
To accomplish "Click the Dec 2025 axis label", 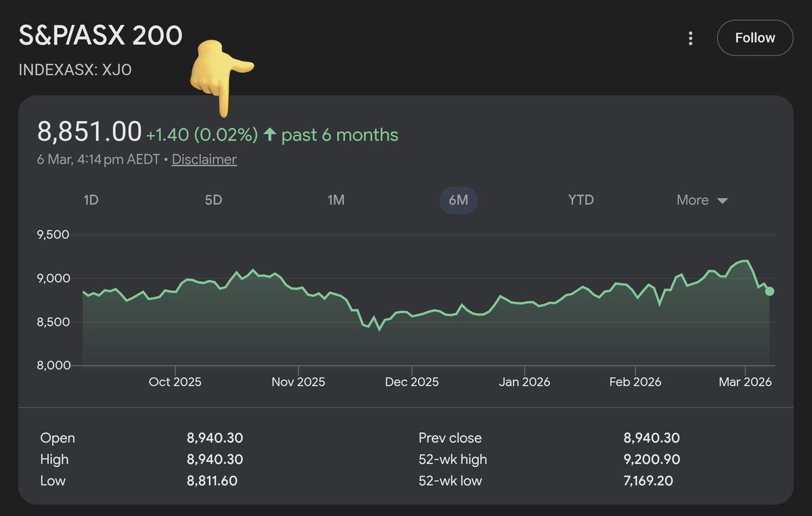I will (x=411, y=382).
